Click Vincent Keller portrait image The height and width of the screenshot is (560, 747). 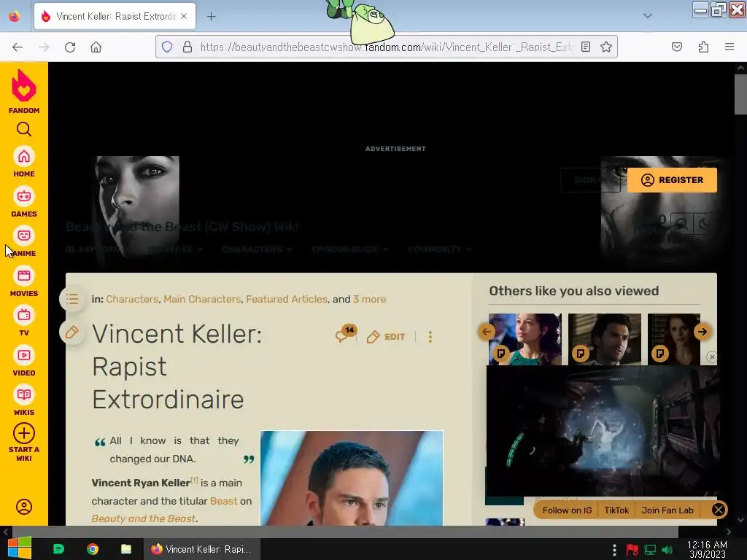click(352, 478)
